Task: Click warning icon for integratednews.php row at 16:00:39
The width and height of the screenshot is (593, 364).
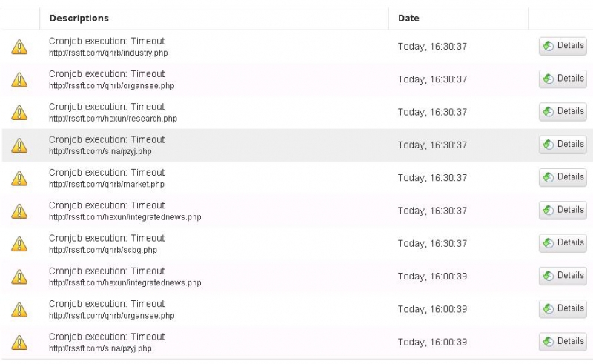Action: click(19, 277)
